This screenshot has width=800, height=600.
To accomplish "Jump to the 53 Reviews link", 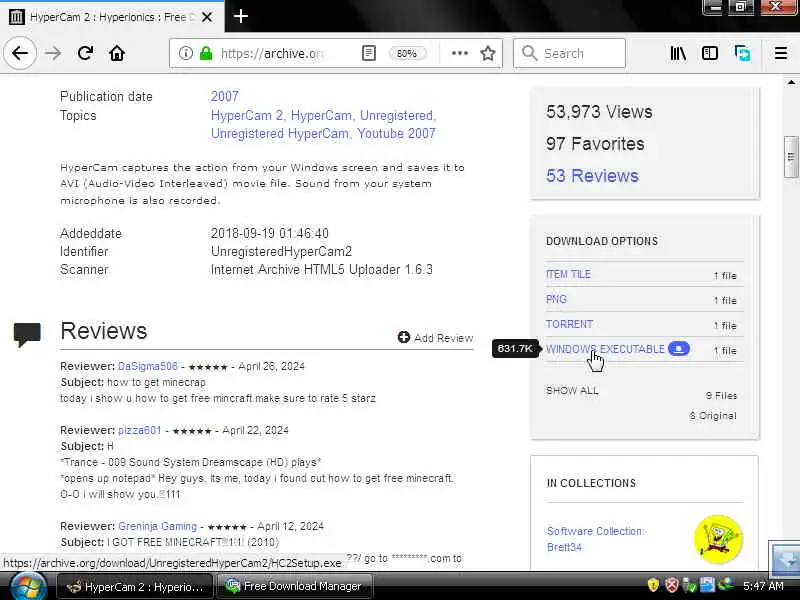I will 592,176.
